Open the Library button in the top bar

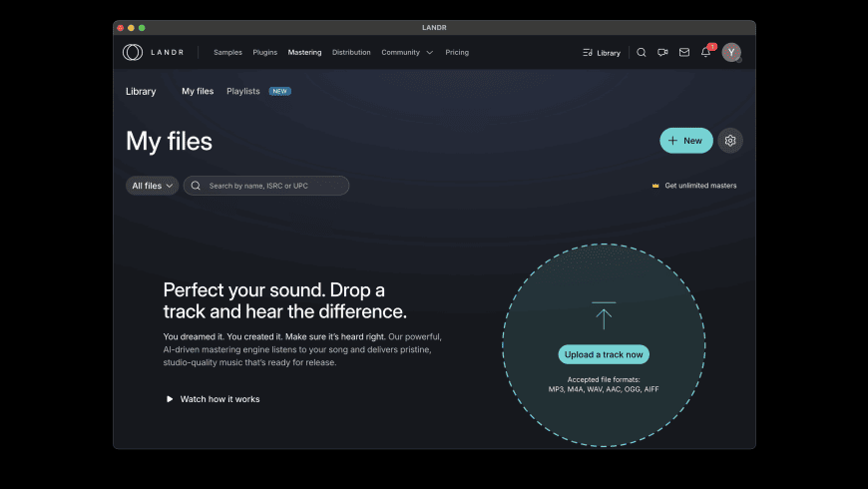point(602,53)
